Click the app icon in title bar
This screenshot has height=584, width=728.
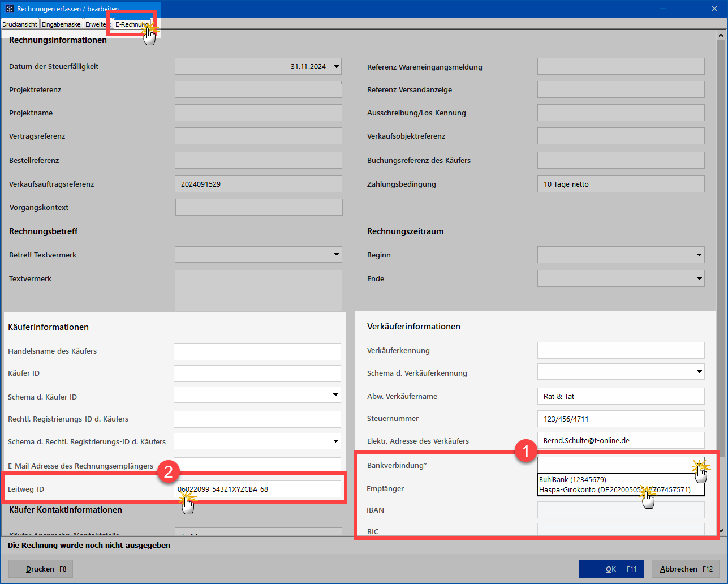point(9,8)
